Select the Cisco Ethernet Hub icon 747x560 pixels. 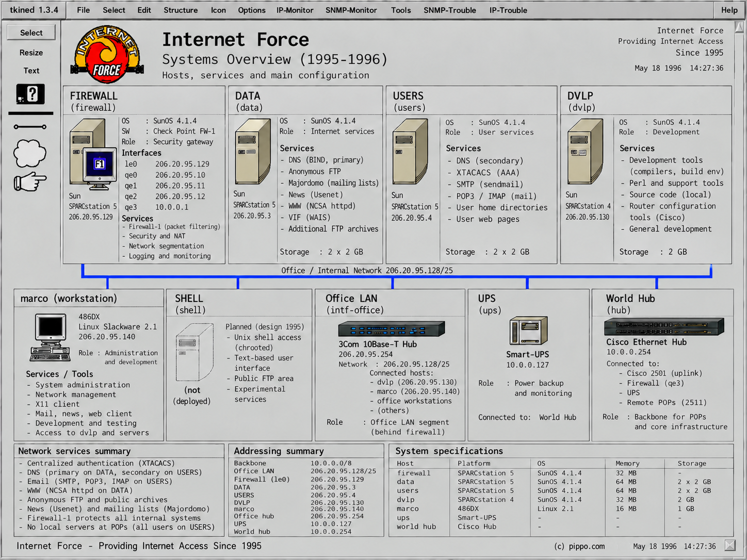664,326
